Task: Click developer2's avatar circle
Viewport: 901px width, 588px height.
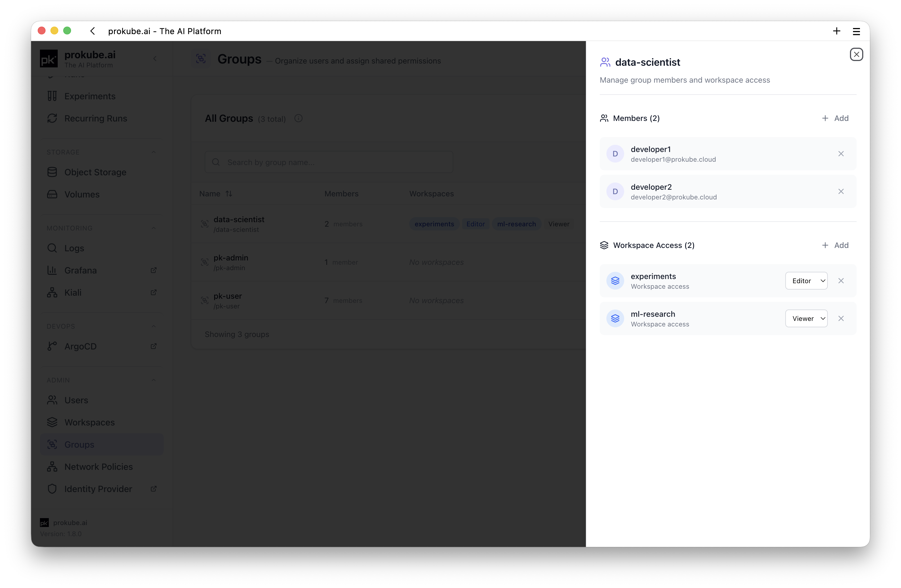Action: (615, 192)
